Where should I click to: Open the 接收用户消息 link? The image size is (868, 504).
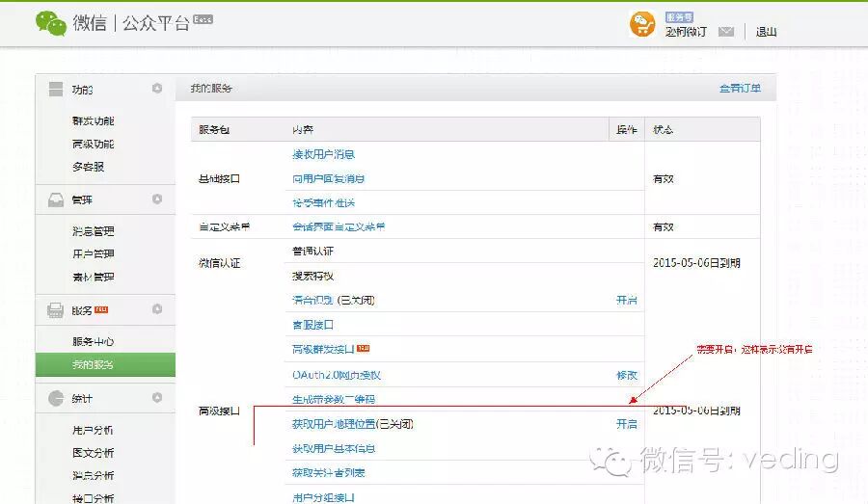(x=323, y=154)
